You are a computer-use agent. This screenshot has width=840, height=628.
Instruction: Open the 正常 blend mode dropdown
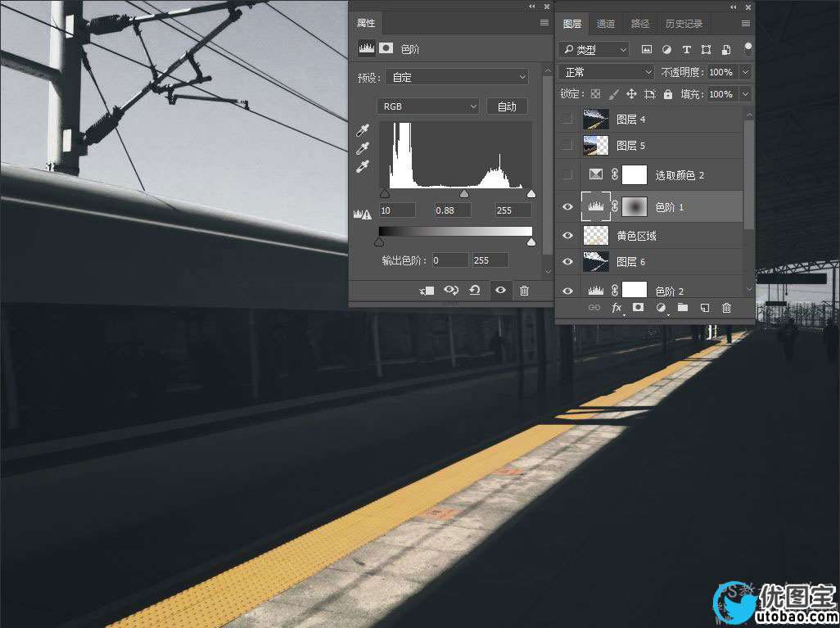point(607,73)
